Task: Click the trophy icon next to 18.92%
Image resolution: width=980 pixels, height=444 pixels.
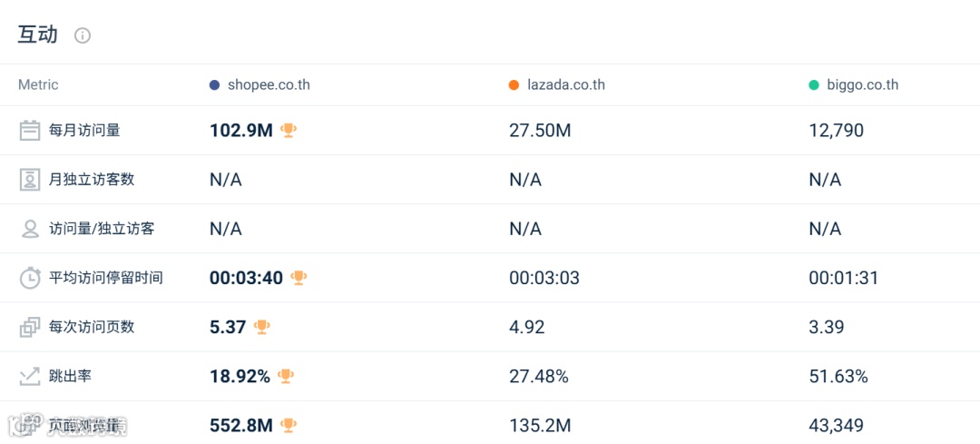Action: tap(286, 376)
